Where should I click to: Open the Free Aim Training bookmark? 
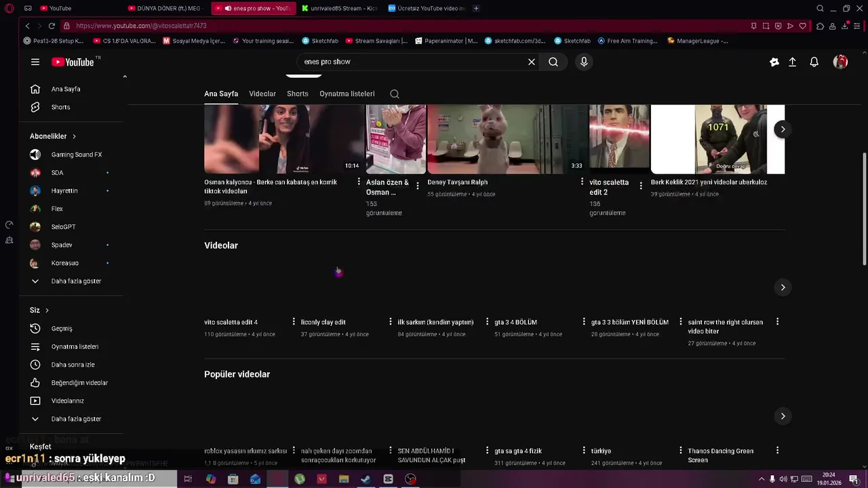pos(627,41)
